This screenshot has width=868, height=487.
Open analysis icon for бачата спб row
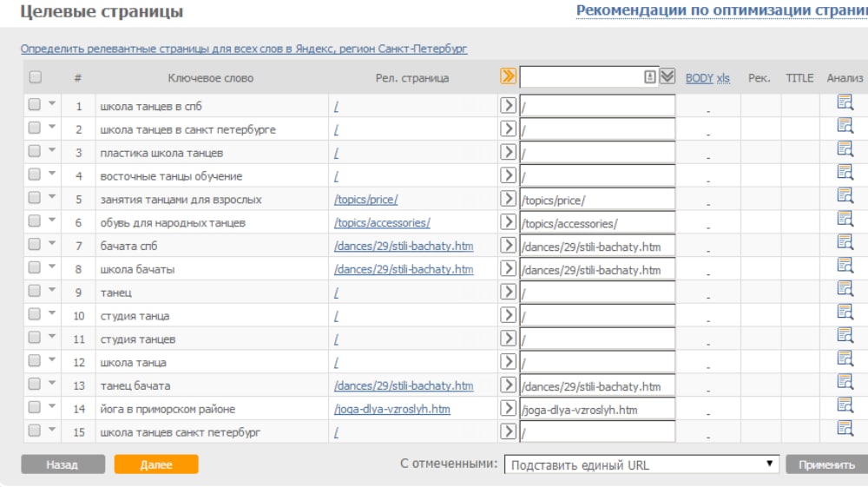tap(845, 242)
